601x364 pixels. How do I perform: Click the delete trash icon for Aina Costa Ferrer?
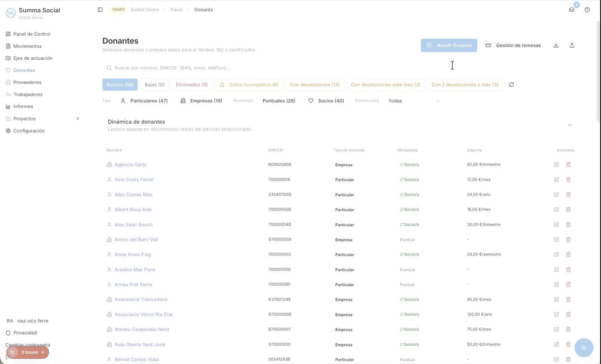pyautogui.click(x=568, y=179)
